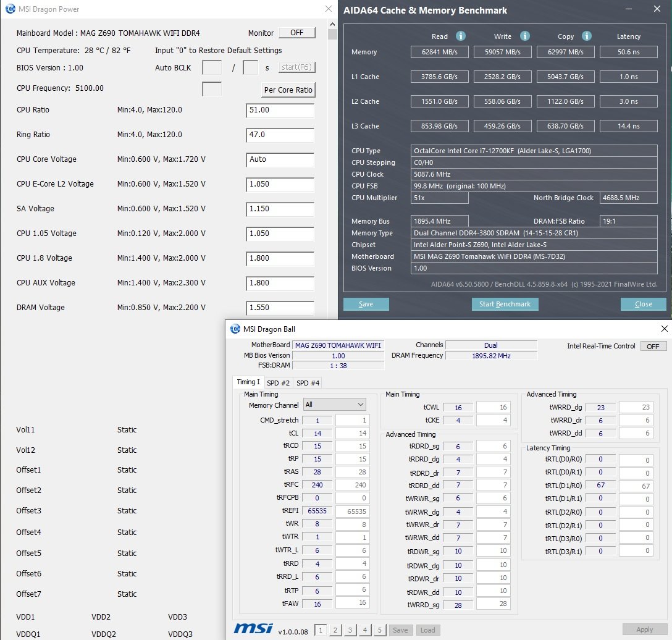Viewport: 672px width, 640px height.
Task: Click the Ring Ratio input field
Action: point(280,135)
